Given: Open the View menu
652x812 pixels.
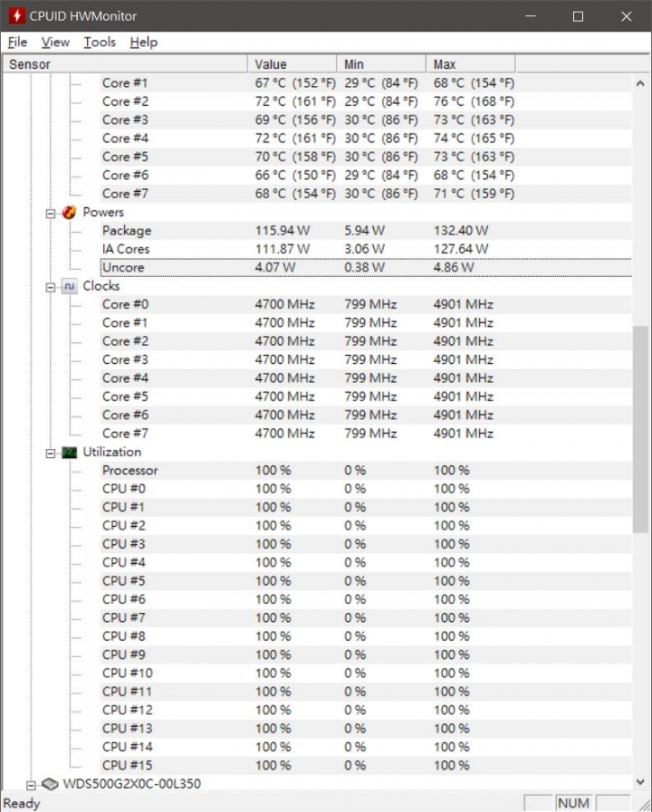Looking at the screenshot, I should [55, 43].
